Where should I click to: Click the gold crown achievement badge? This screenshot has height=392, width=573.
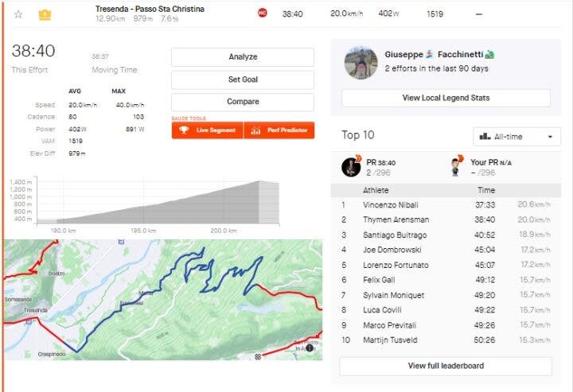[45, 14]
